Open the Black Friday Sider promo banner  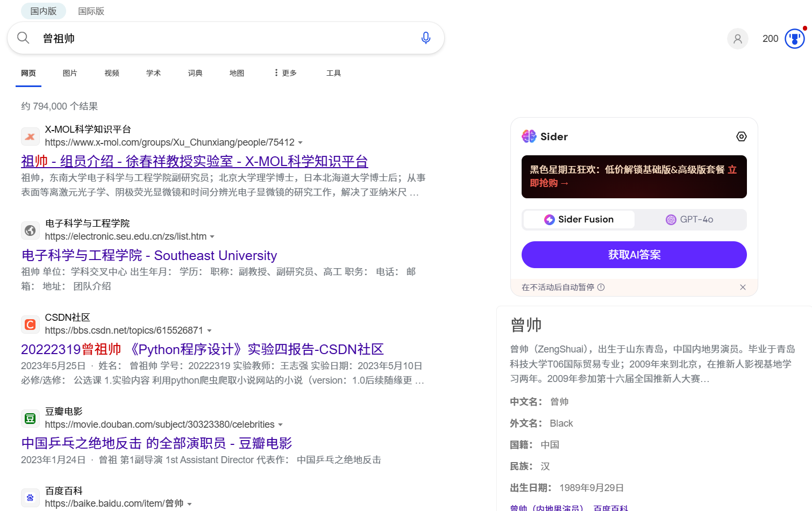(x=634, y=177)
